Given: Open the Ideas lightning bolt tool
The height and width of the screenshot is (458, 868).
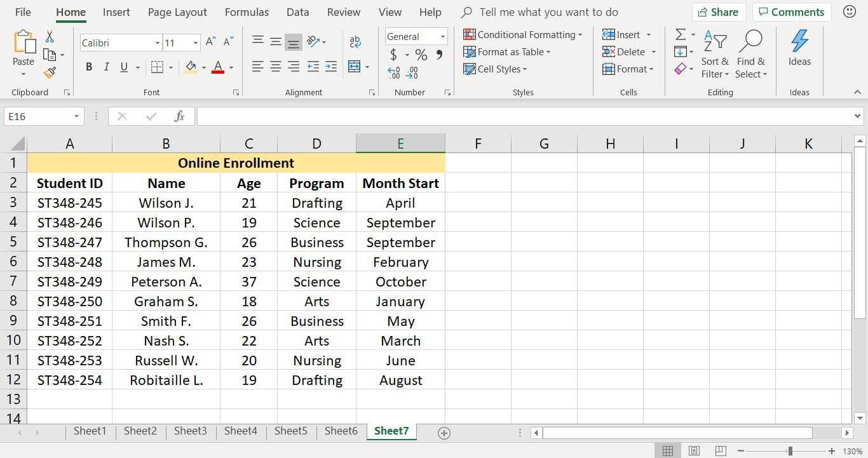Looking at the screenshot, I should (x=799, y=48).
